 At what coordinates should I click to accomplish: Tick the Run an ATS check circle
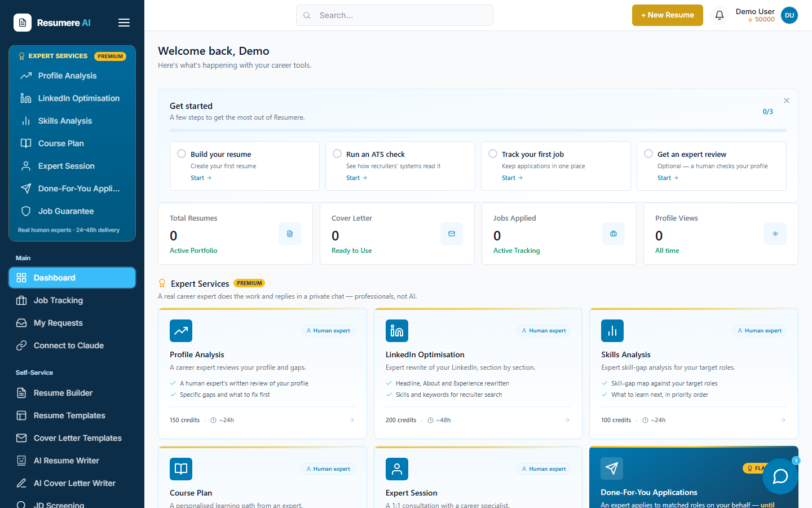coord(337,154)
